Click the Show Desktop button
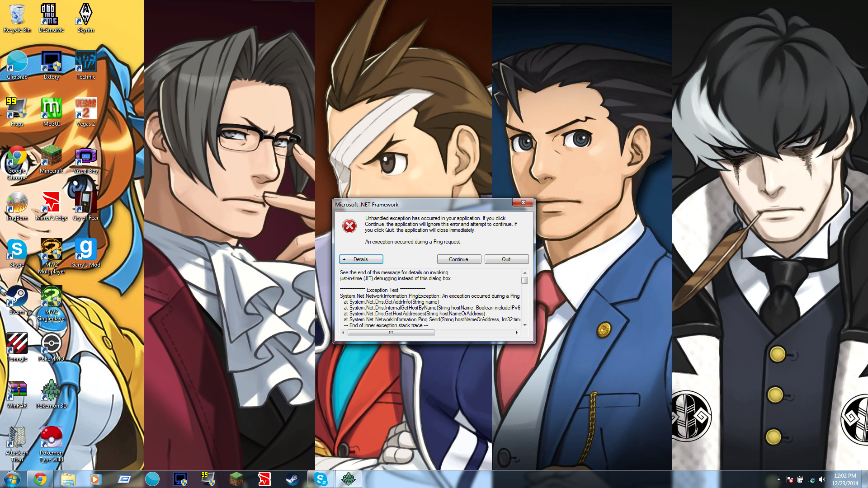The width and height of the screenshot is (868, 488). coord(865,479)
